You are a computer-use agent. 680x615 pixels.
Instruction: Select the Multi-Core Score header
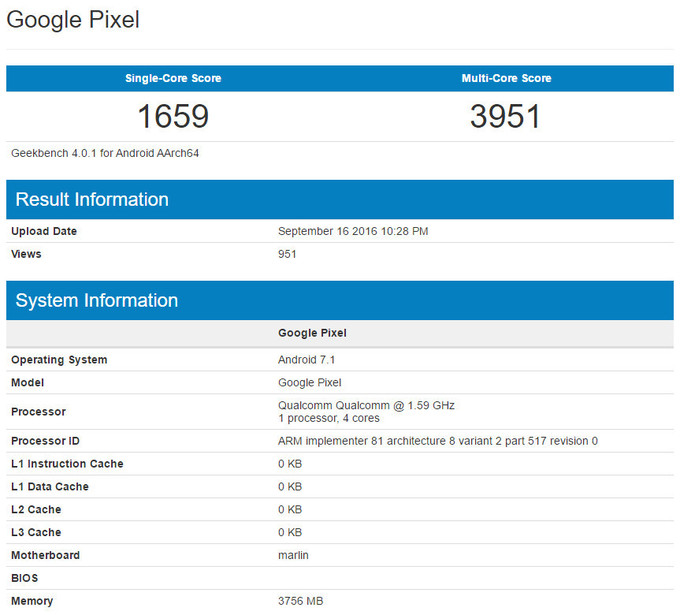(506, 78)
